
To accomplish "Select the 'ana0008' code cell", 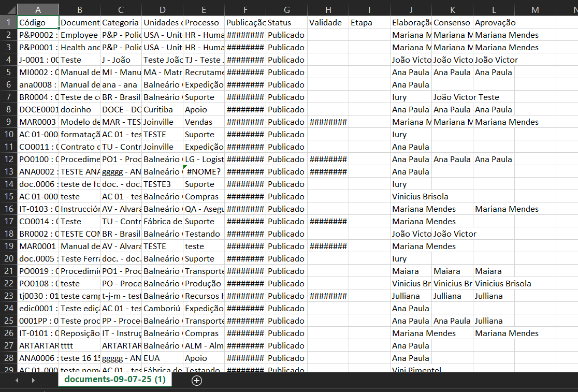I will 38,85.
